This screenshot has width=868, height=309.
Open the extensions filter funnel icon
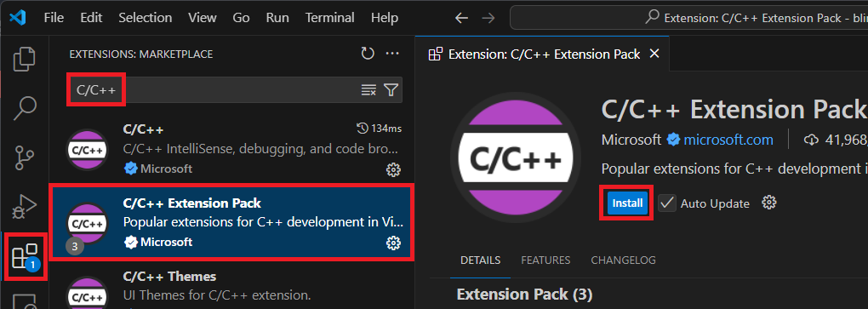click(391, 90)
